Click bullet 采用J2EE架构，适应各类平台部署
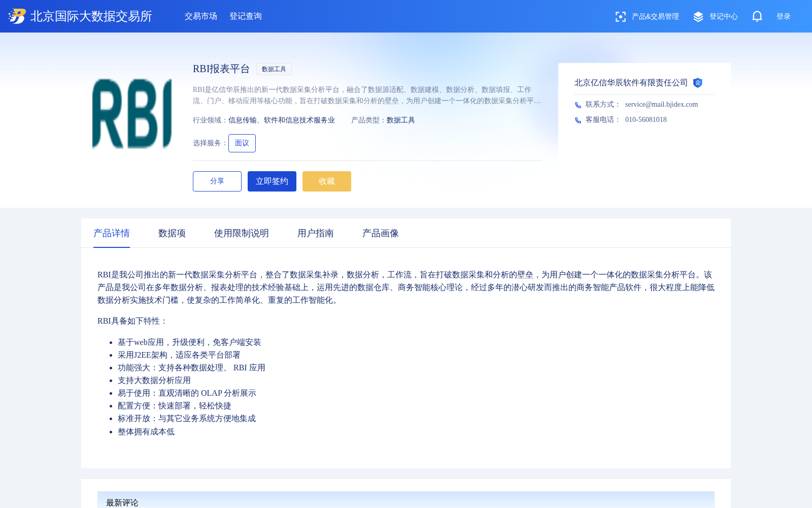812x508 pixels. (x=179, y=355)
